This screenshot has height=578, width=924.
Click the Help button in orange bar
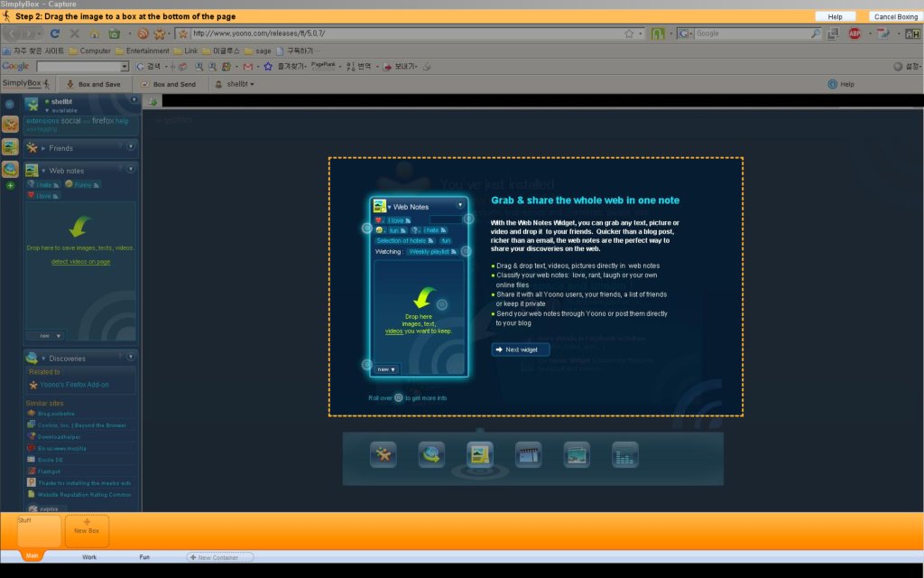835,16
